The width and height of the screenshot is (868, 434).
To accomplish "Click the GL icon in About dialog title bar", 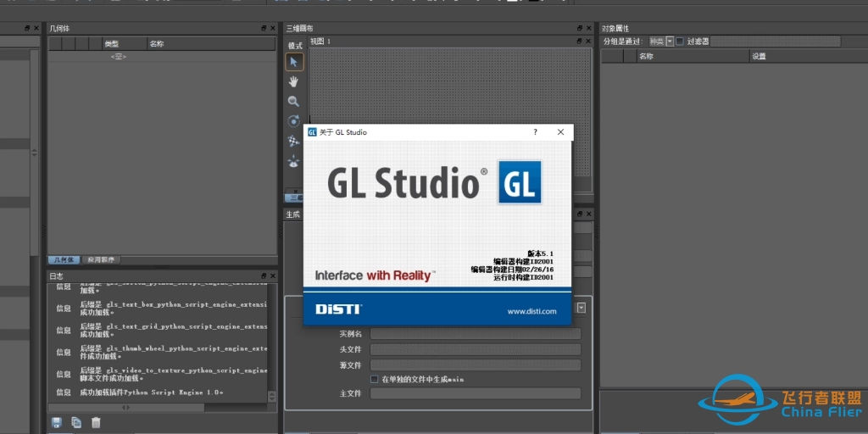I will pyautogui.click(x=312, y=132).
